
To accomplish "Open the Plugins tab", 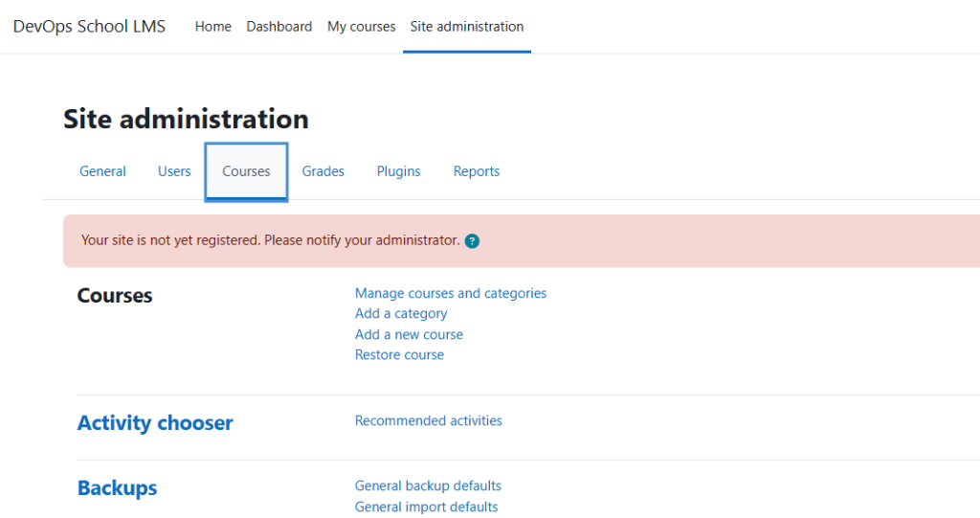I will [399, 171].
